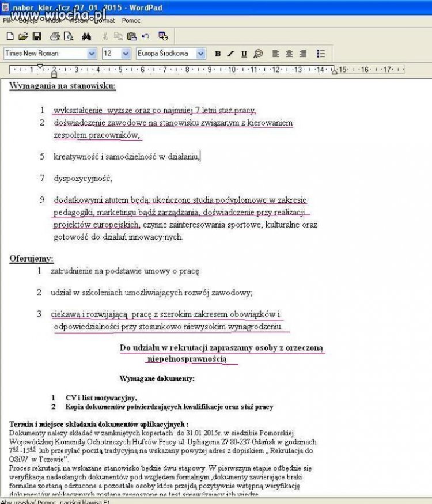
Task: Open the Pomoc menu
Action: pyautogui.click(x=131, y=21)
